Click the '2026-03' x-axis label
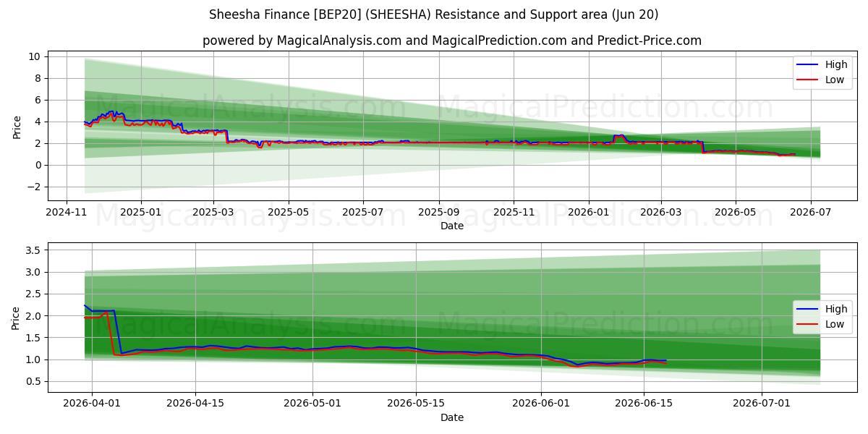Image resolution: width=868 pixels, height=434 pixels. pyautogui.click(x=660, y=214)
